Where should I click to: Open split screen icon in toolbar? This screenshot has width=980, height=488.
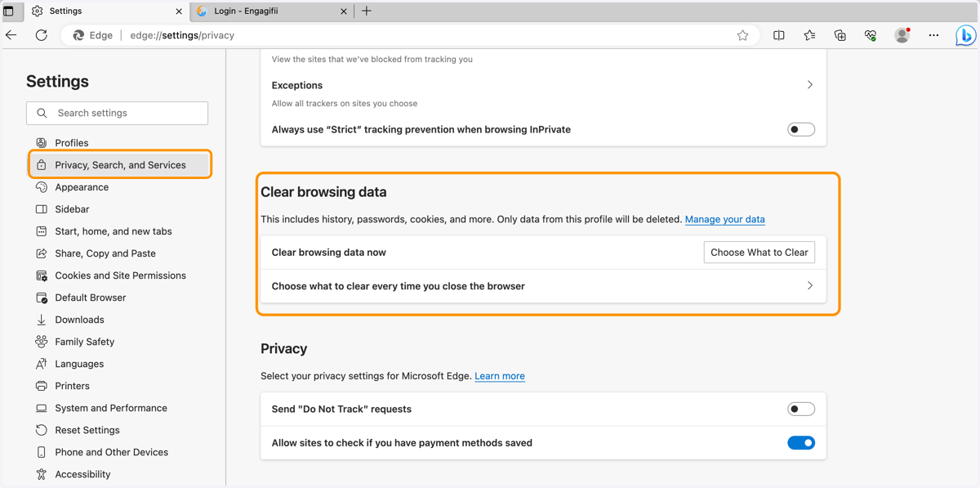[x=779, y=35]
